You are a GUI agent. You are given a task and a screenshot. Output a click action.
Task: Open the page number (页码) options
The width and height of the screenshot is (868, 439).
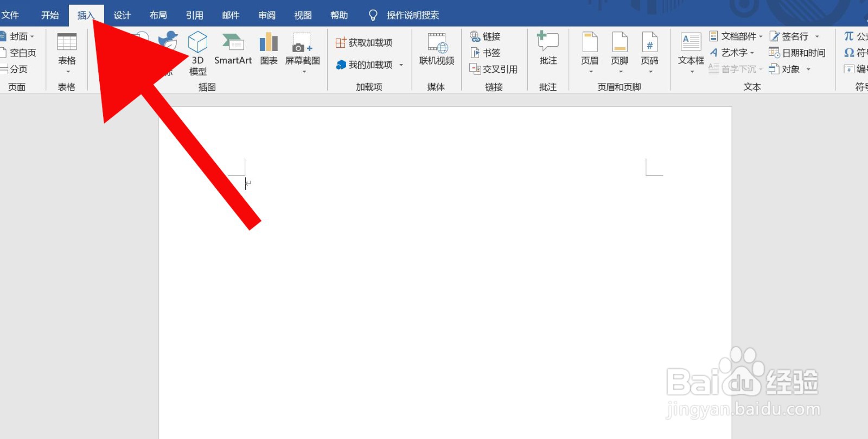(649, 53)
